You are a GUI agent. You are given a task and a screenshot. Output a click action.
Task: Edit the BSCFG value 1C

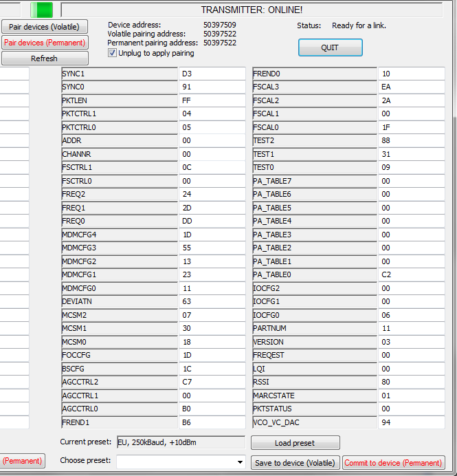pos(212,369)
